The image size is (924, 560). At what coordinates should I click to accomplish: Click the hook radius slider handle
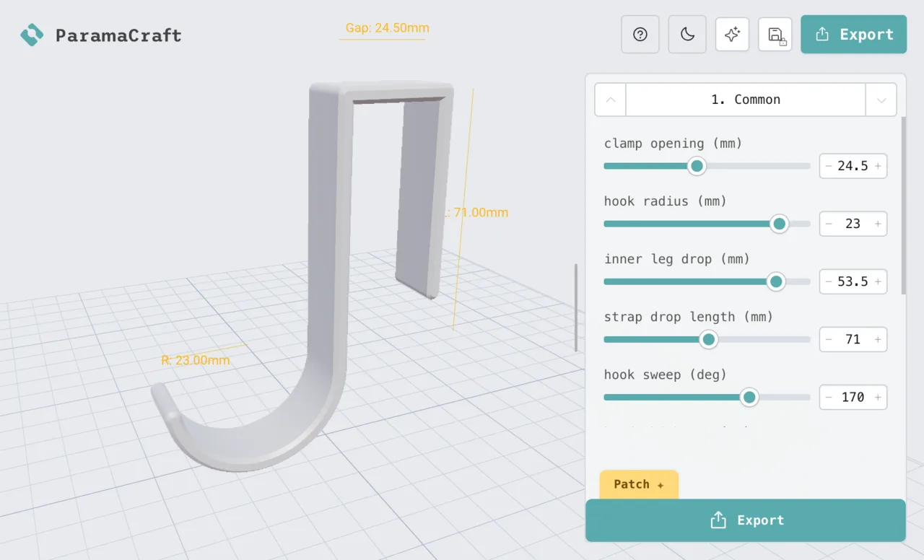(x=779, y=224)
